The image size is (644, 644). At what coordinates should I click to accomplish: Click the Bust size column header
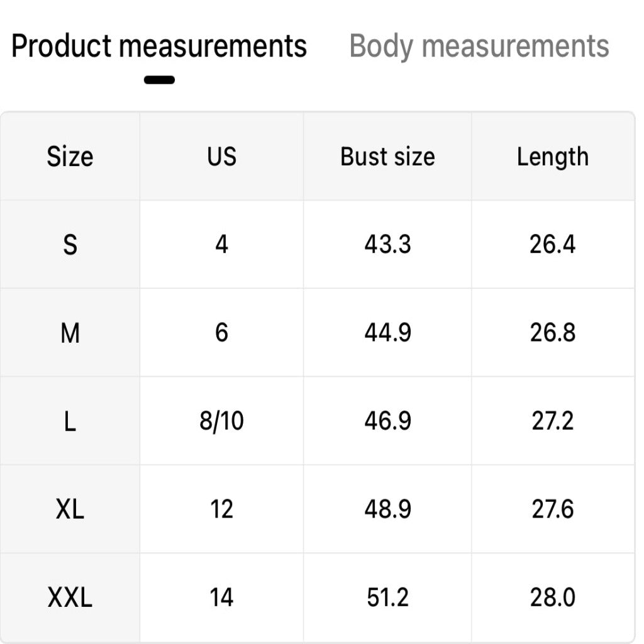coord(387,157)
